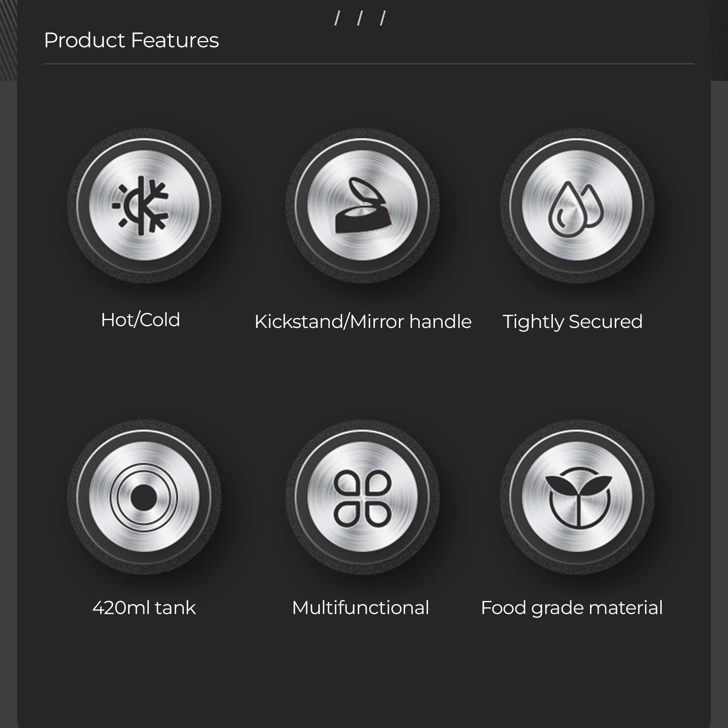Screen dimensions: 728x728
Task: Click the "Kickstand/Mirror handle" label
Action: tap(363, 322)
